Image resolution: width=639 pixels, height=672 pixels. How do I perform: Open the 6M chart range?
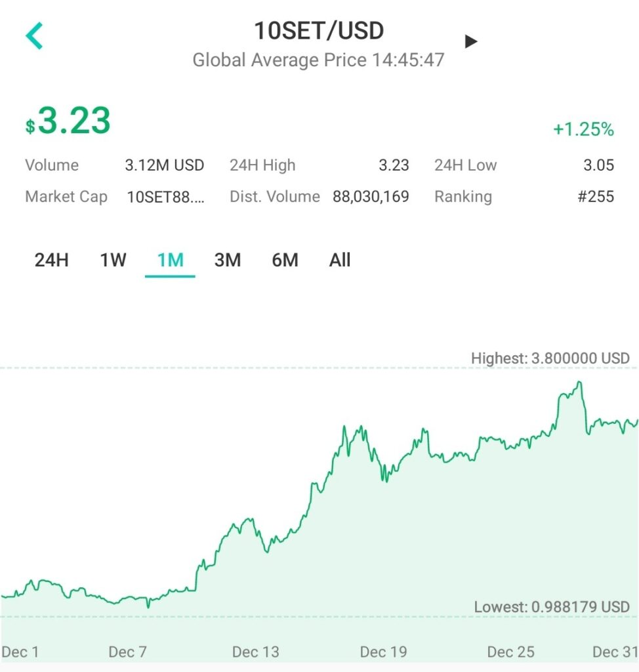click(x=285, y=261)
